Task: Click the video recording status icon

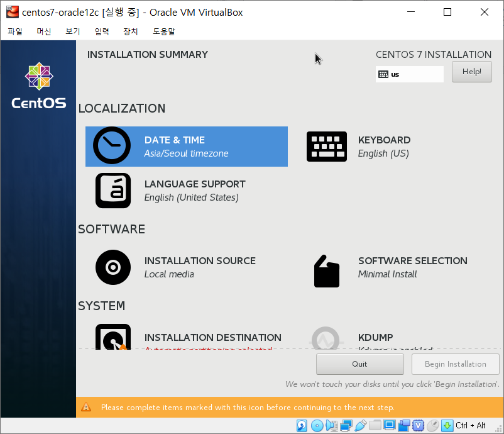Action: click(x=403, y=426)
